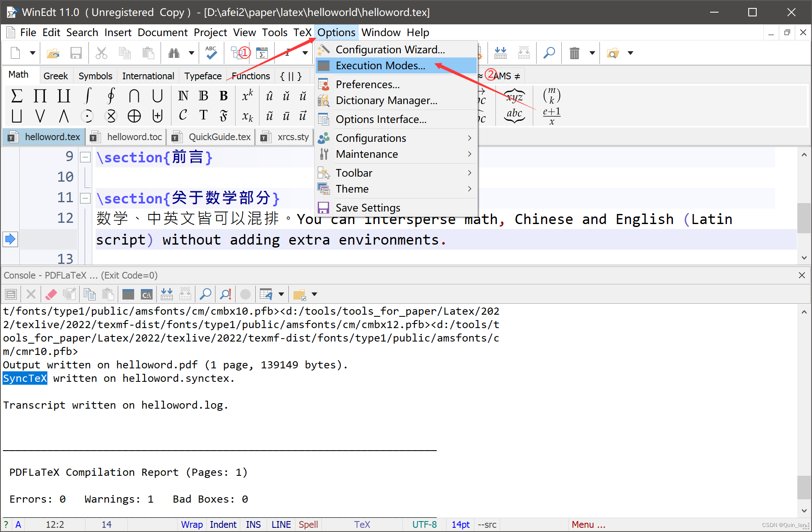The height and width of the screenshot is (532, 812).
Task: Toggle Spell checking in status bar
Action: (x=308, y=524)
